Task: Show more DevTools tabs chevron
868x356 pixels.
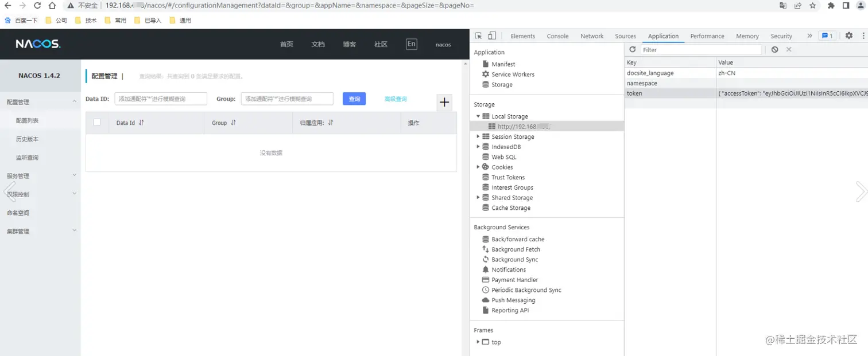Action: 809,36
